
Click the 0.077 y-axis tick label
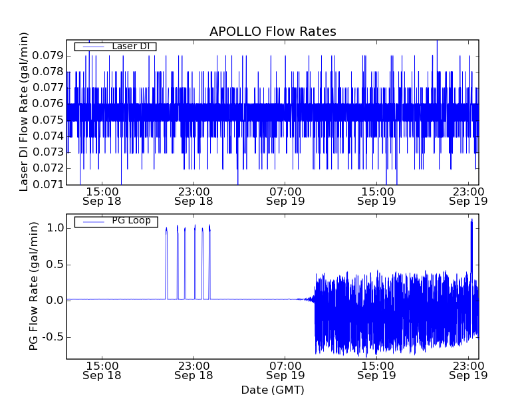point(48,88)
